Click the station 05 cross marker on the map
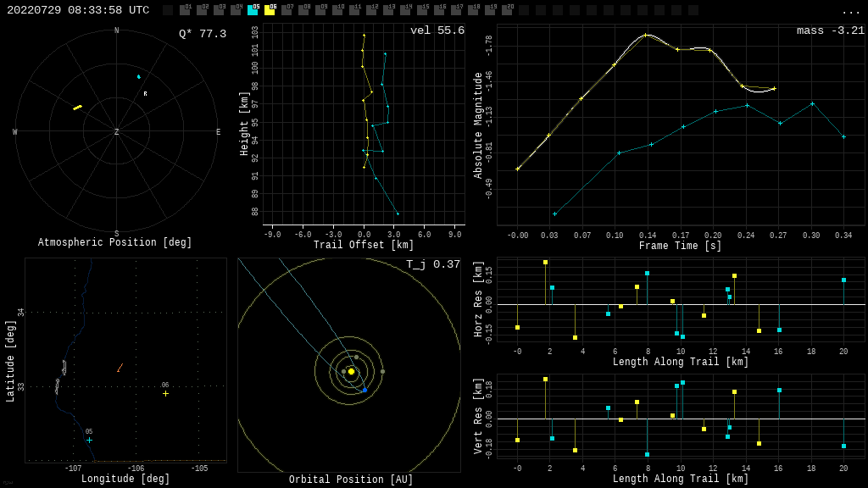This screenshot has width=868, height=488. coord(89,440)
